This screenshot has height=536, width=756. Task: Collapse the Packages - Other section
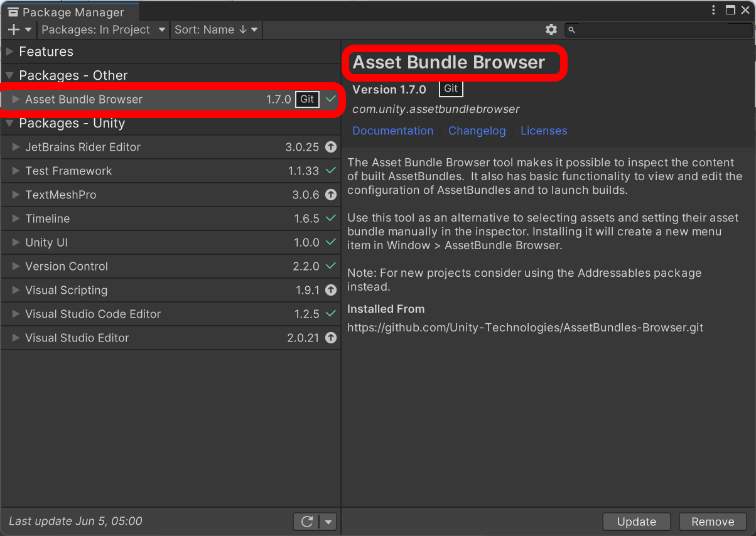9,75
